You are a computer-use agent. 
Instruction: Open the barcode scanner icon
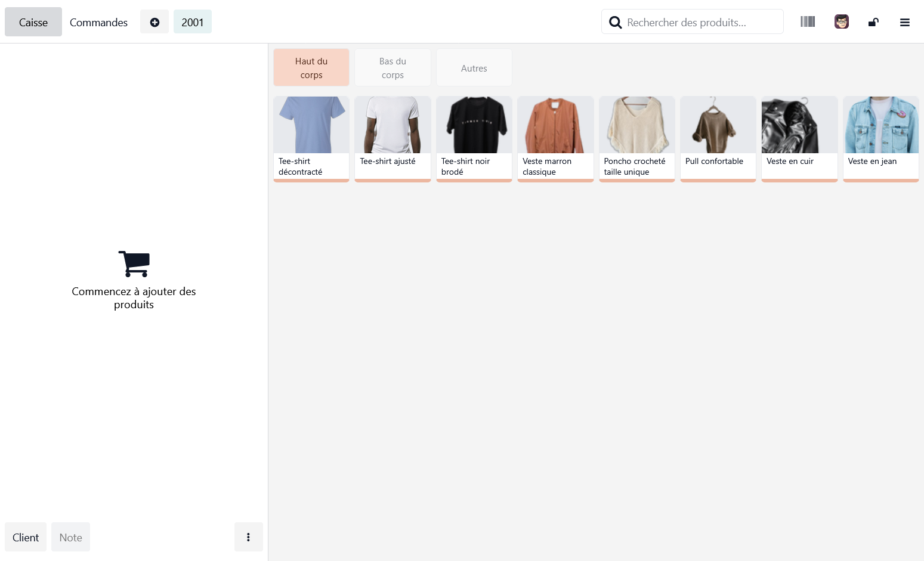808,21
